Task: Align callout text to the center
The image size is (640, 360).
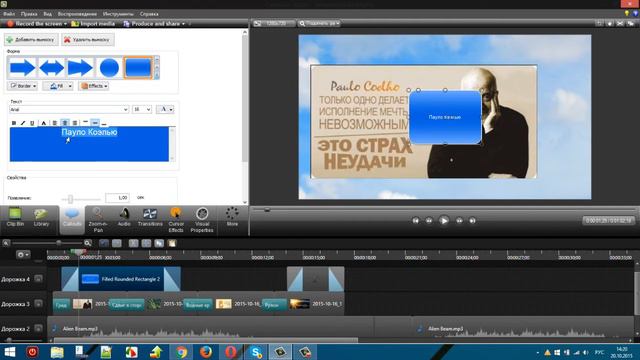Action: coord(65,123)
